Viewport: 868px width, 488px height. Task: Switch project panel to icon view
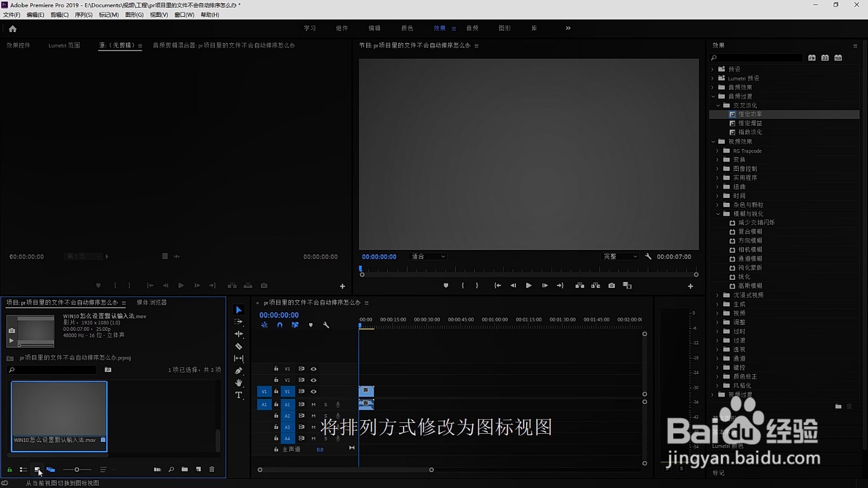click(x=37, y=470)
